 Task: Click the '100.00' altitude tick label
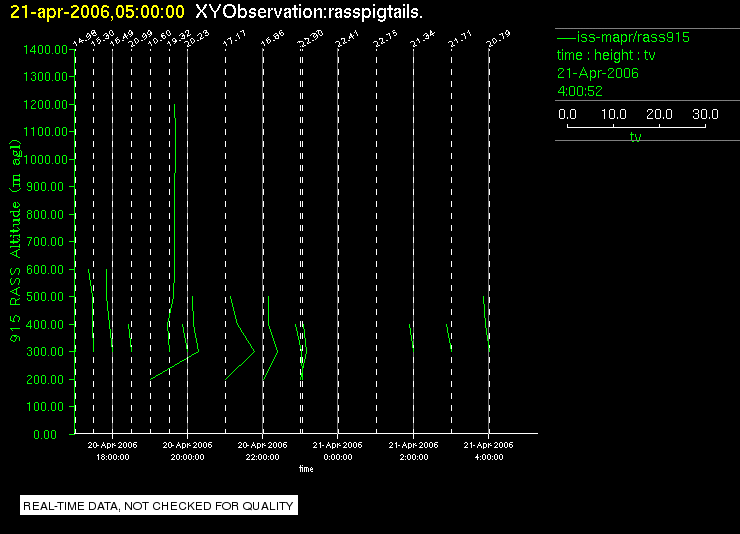point(45,407)
